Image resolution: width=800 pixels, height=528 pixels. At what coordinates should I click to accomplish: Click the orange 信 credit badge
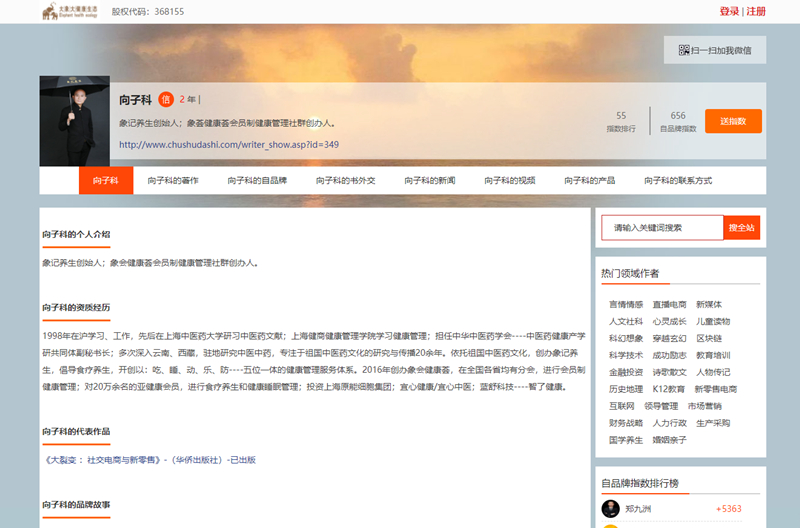click(166, 100)
